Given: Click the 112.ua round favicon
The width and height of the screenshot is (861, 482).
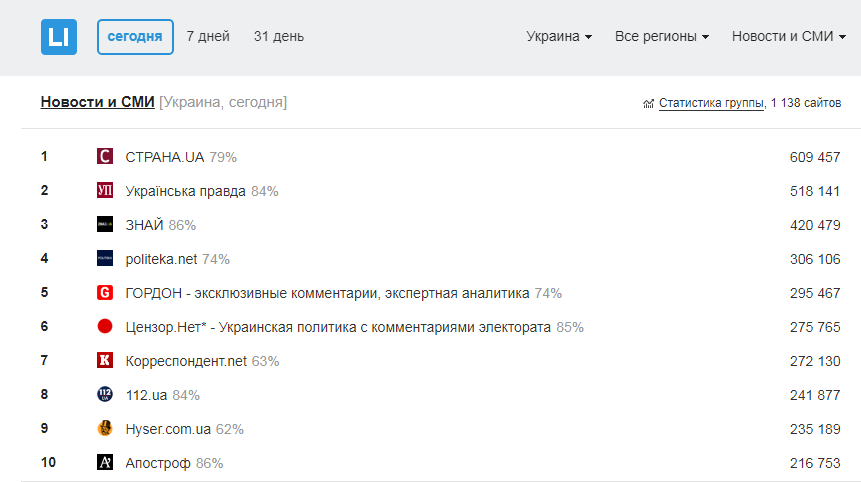Looking at the screenshot, I should 105,394.
